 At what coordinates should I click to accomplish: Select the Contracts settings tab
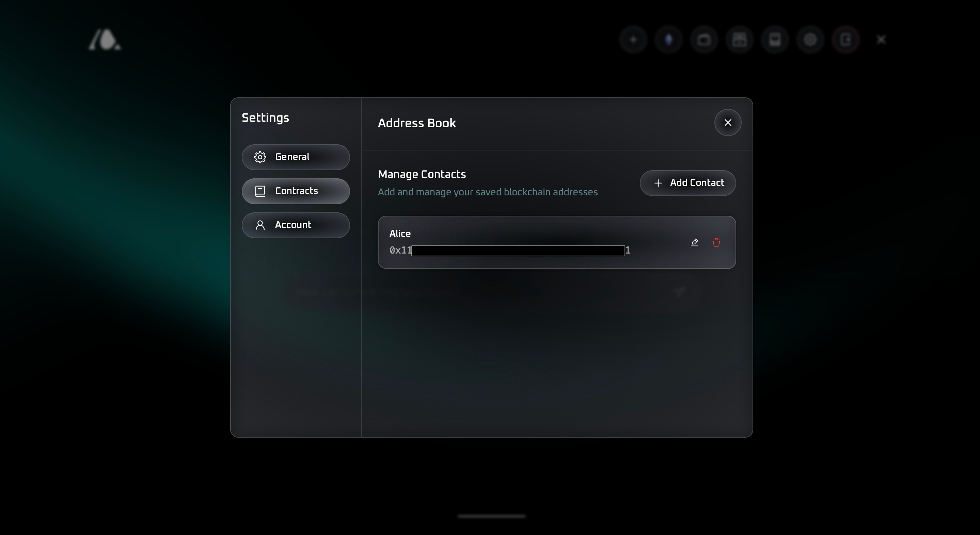[x=296, y=191]
